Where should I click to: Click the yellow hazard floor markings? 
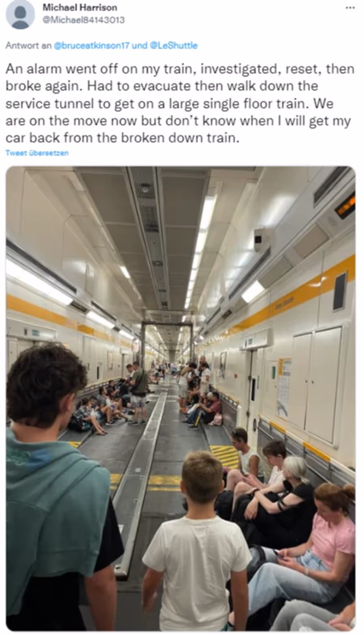(225, 456)
